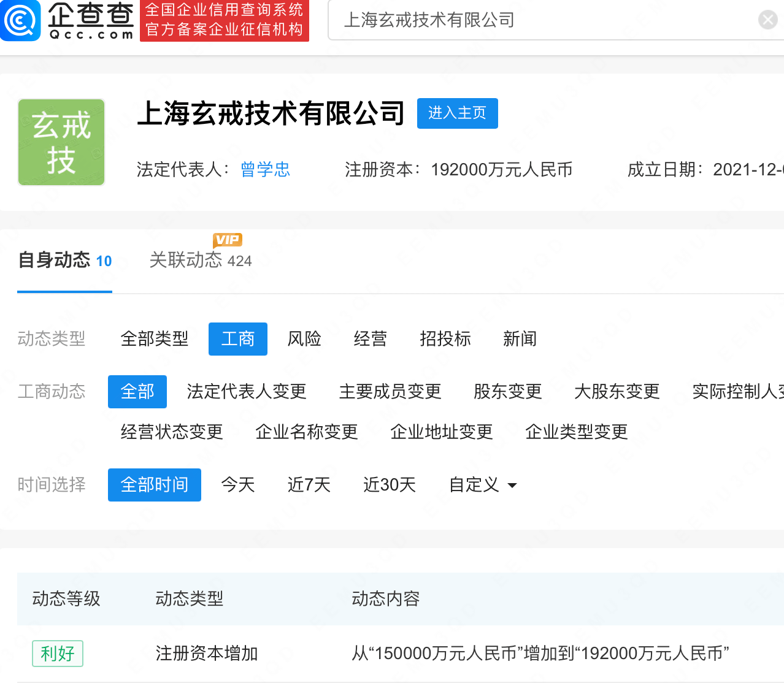This screenshot has width=784, height=683.
Task: Click the company title 上海玄戒技术有限公司
Action: click(271, 113)
